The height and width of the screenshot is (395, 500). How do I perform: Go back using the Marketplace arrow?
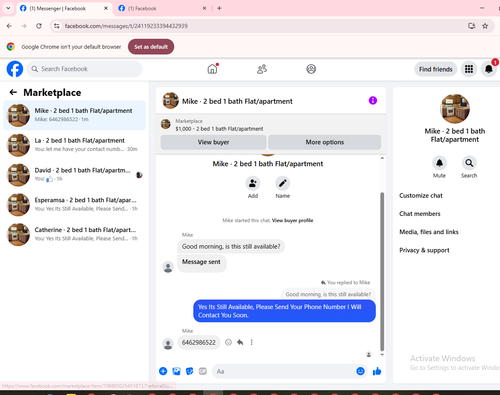point(13,92)
